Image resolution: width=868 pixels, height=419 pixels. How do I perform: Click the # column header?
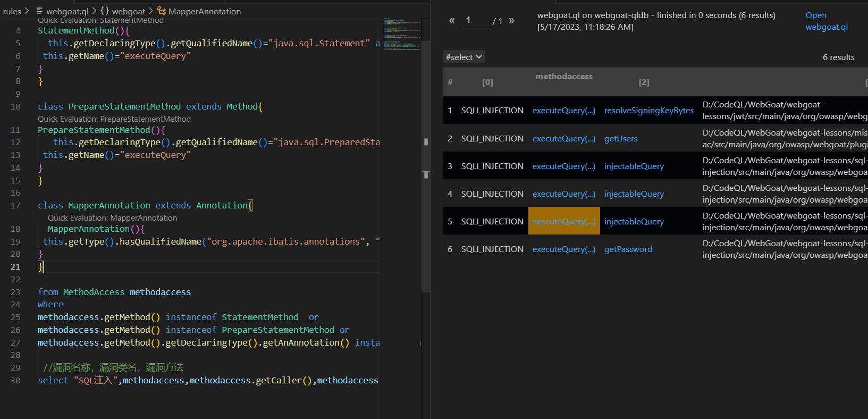point(450,82)
